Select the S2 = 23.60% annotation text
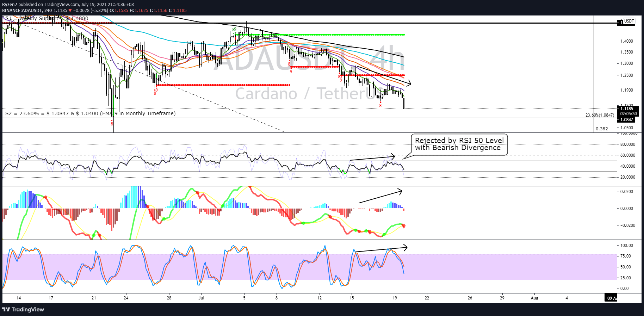 (90, 113)
